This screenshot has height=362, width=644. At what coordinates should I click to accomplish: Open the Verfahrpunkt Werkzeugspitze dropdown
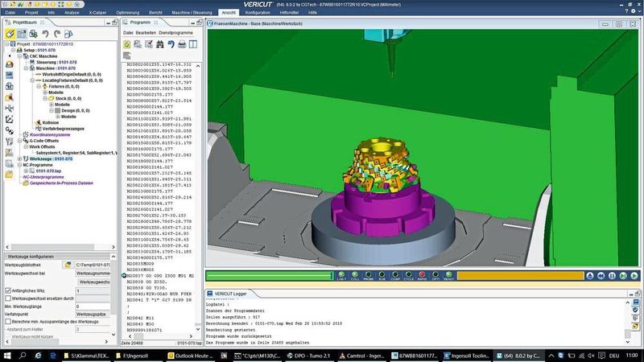tap(93, 314)
